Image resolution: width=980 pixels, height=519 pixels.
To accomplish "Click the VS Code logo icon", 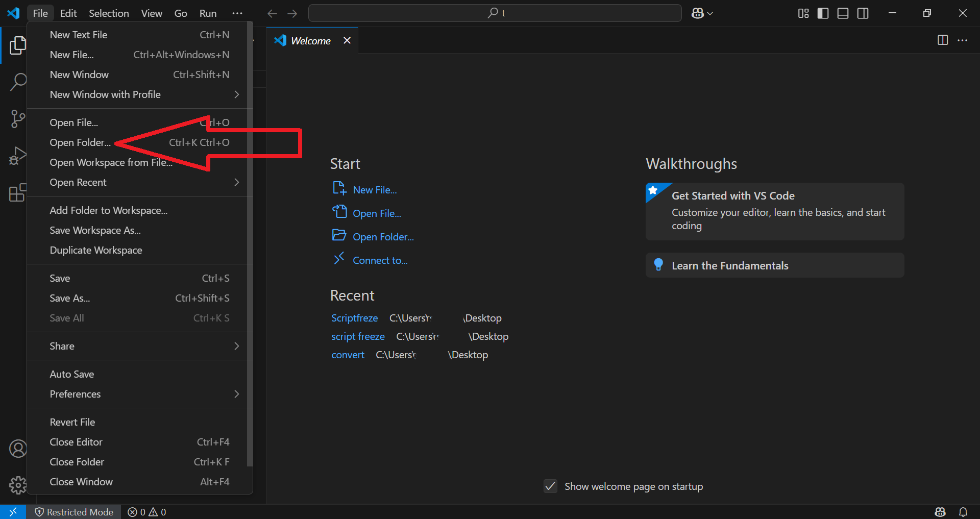I will 13,13.
